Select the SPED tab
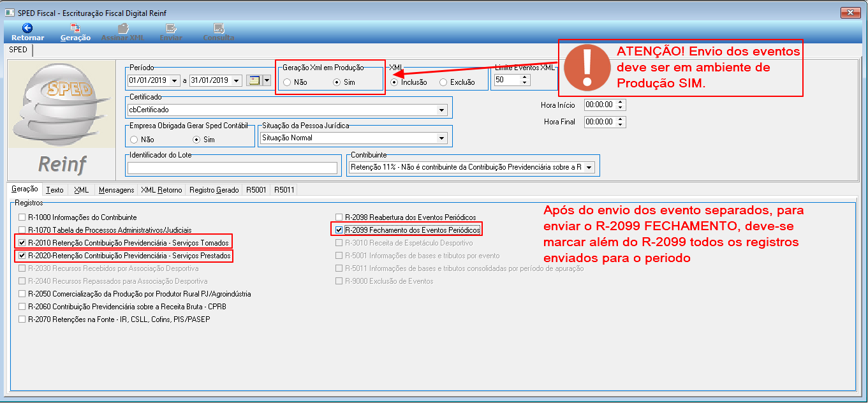The width and height of the screenshot is (868, 403). tap(18, 50)
